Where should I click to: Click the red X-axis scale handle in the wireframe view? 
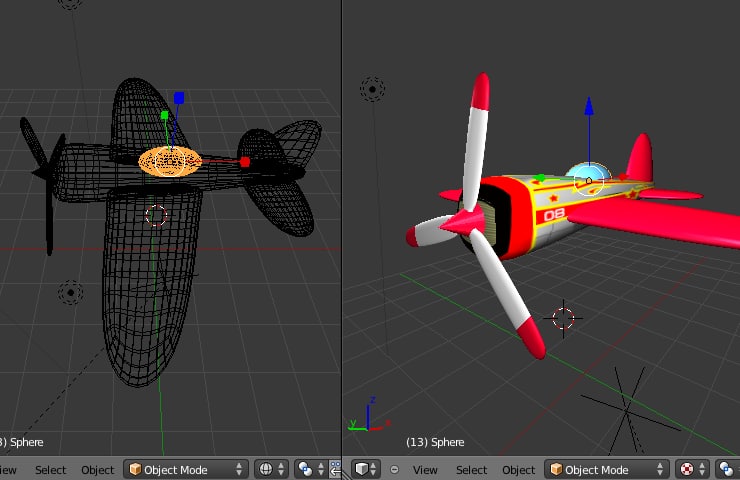click(x=244, y=162)
